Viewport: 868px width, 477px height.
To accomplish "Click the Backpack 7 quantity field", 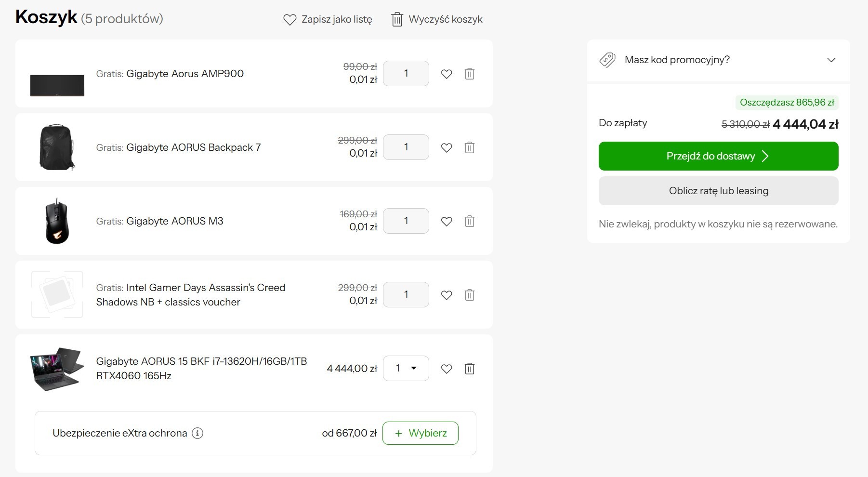I will coord(406,147).
